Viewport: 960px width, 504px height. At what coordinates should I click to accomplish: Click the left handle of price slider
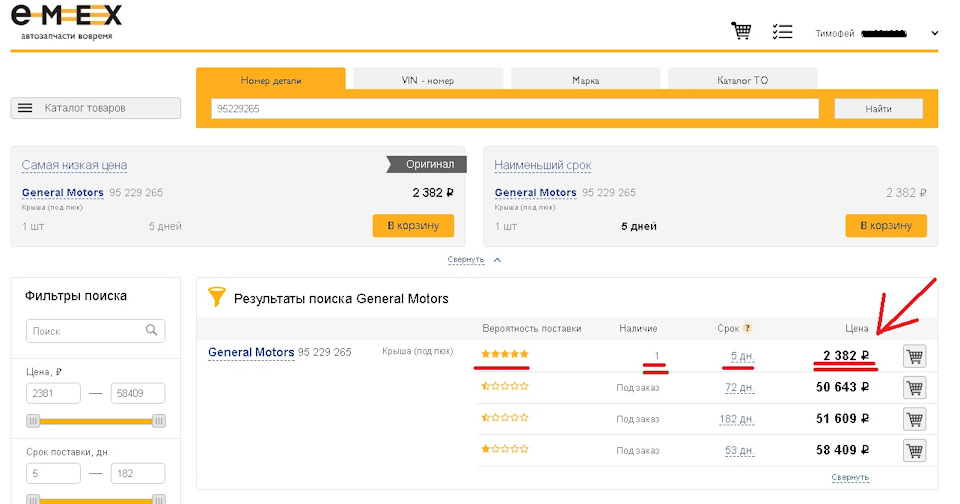click(33, 421)
